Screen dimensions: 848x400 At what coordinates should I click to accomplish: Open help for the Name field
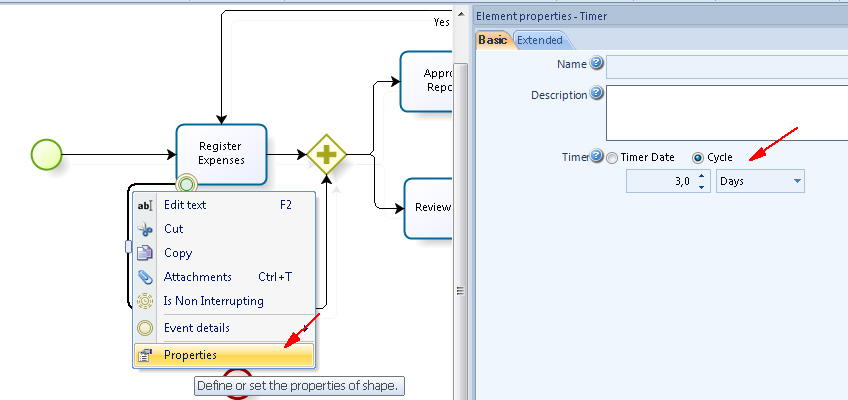point(596,63)
